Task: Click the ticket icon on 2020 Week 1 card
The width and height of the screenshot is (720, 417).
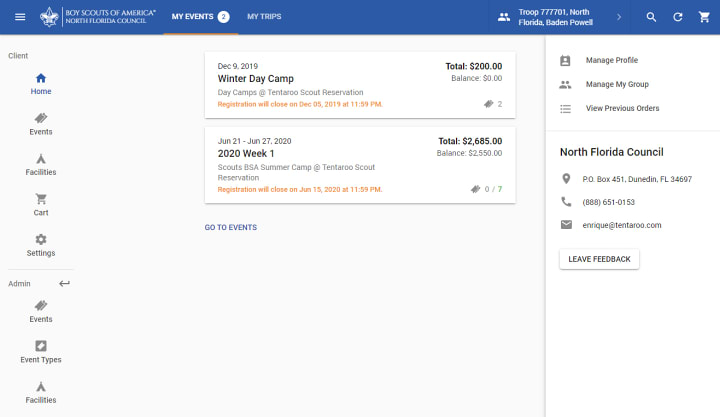Action: (475, 189)
